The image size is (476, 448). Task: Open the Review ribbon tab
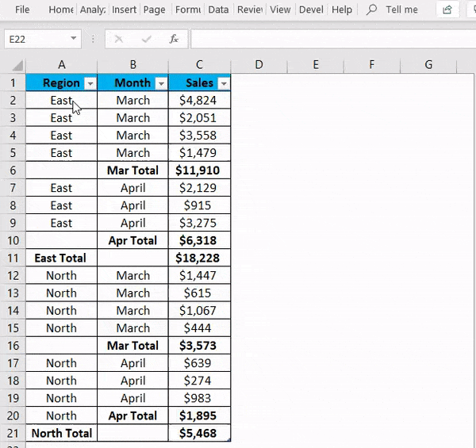tap(250, 10)
